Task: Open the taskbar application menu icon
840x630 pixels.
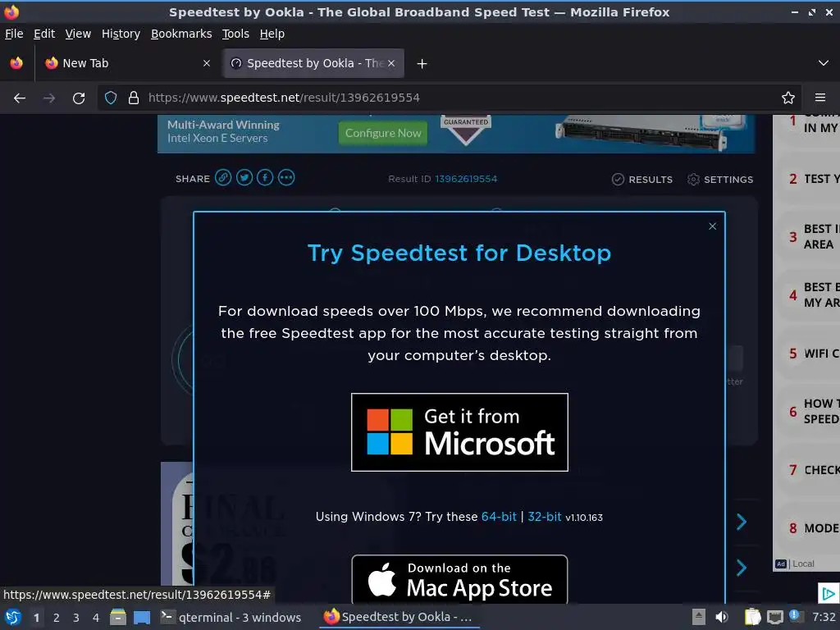Action: coord(13,617)
